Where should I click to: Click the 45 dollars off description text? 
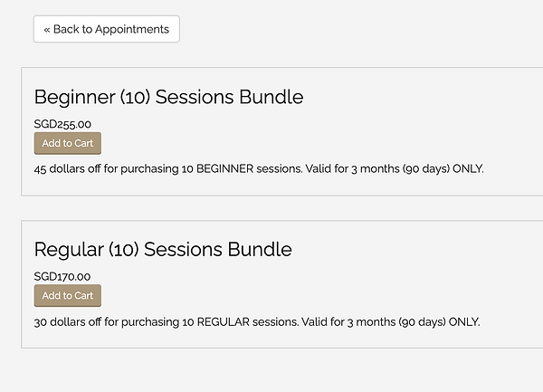[259, 169]
